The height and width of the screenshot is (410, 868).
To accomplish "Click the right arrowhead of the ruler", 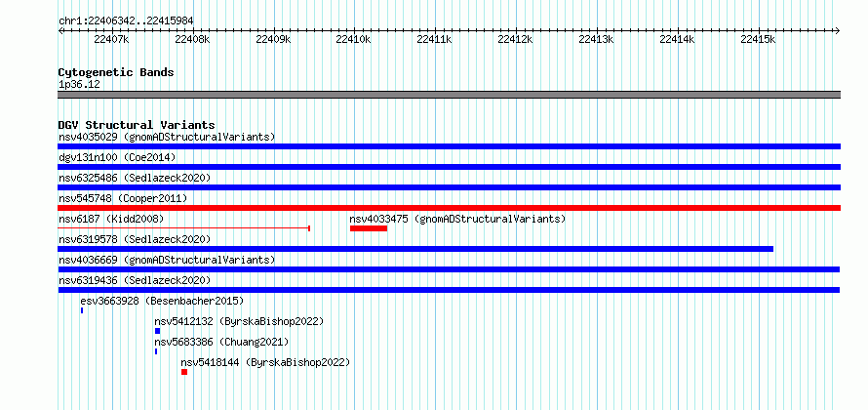I will [838, 30].
